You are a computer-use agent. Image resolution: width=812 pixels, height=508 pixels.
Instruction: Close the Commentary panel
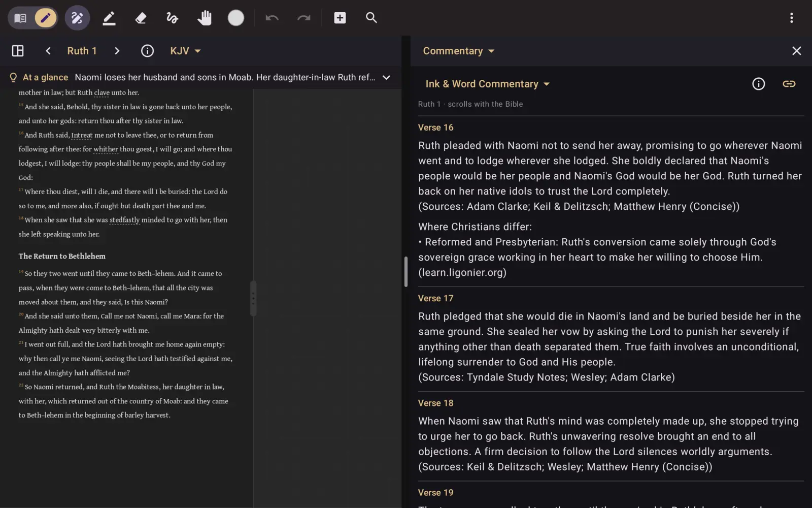[797, 51]
